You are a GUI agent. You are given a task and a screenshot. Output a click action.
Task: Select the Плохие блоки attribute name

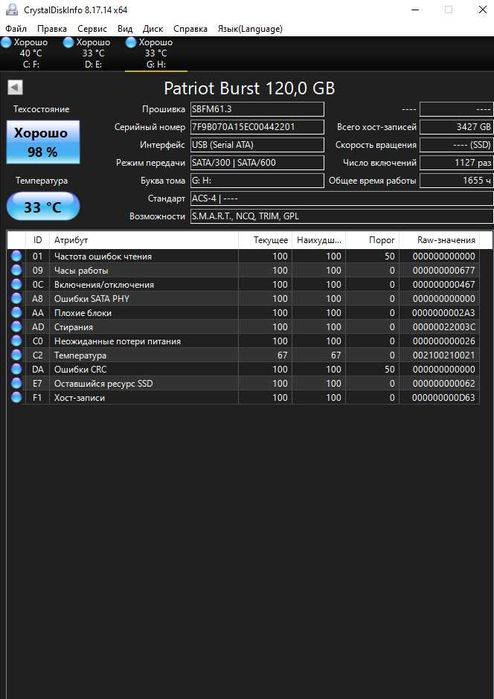pos(83,313)
